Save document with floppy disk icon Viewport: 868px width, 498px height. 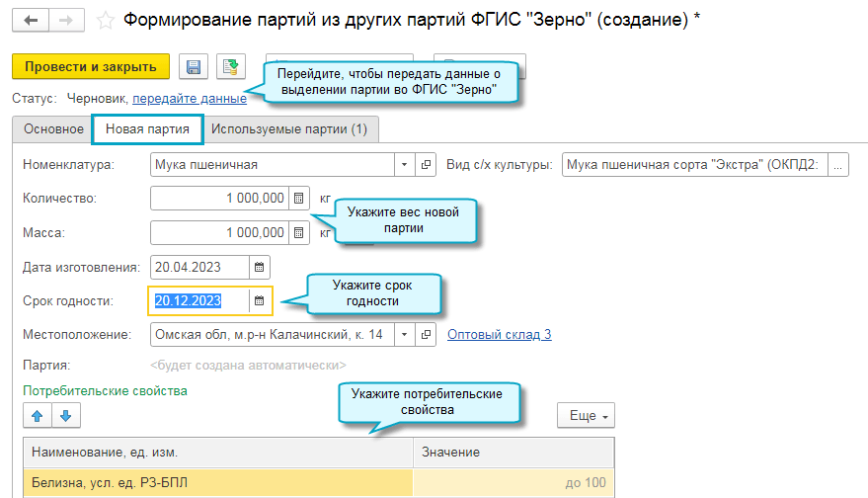coord(194,66)
